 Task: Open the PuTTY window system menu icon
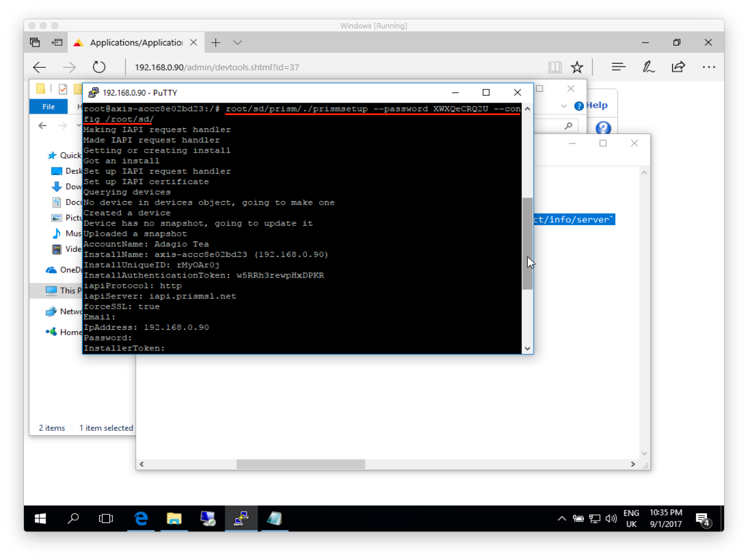click(93, 92)
